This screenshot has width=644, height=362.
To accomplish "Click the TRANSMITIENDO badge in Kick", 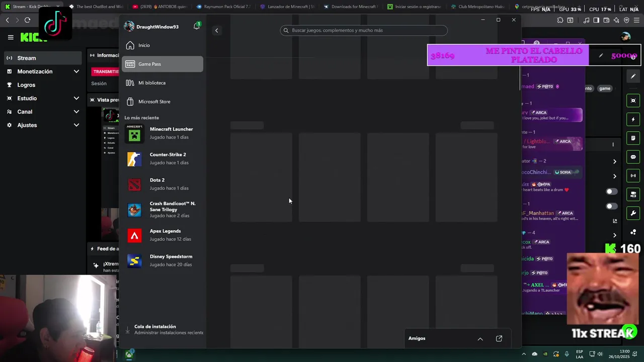I will click(x=106, y=71).
